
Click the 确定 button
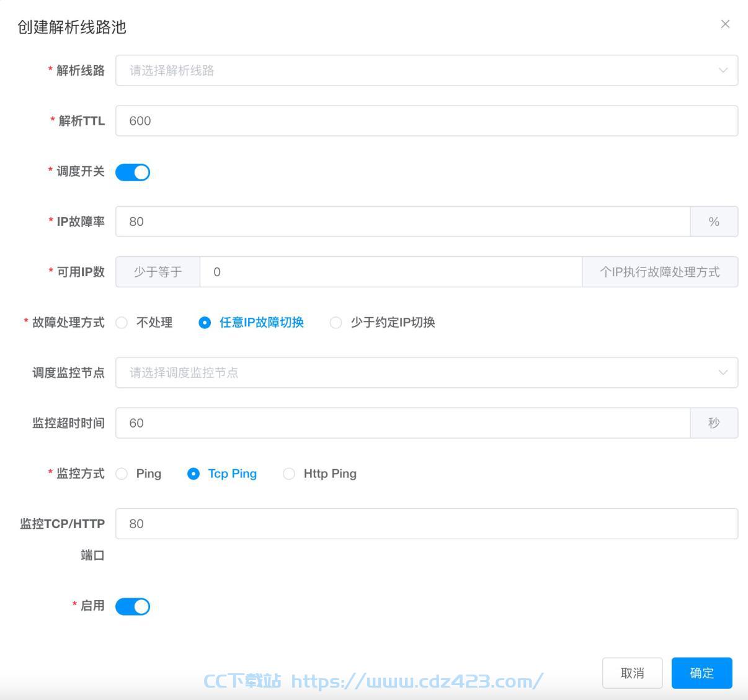[702, 673]
